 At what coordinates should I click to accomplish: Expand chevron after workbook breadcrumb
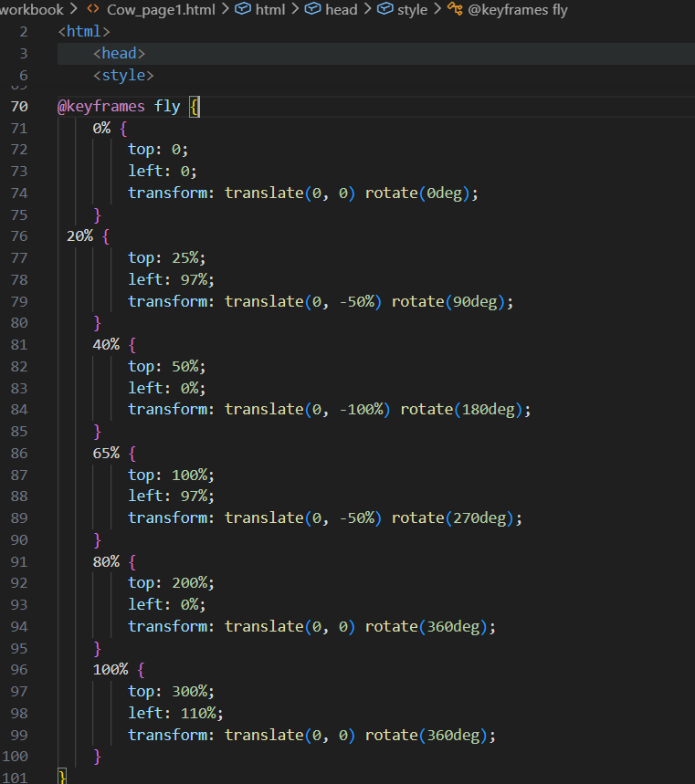pyautogui.click(x=74, y=8)
